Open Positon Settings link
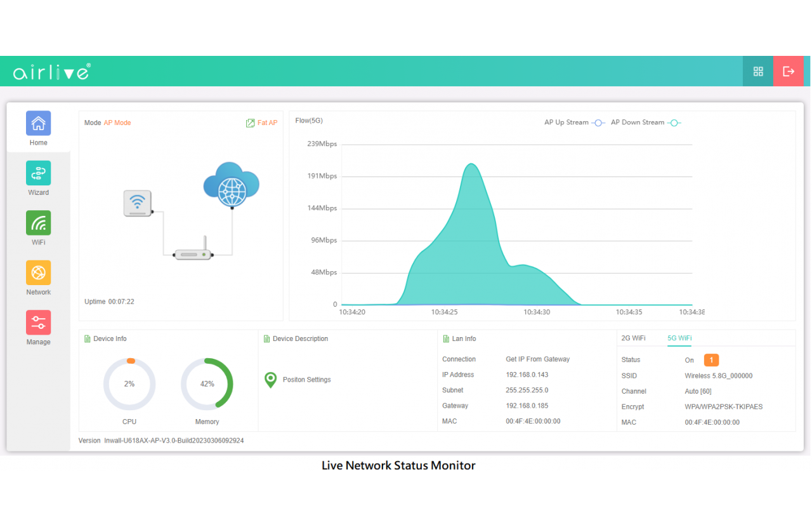Image resolution: width=812 pixels, height=527 pixels. coord(306,380)
